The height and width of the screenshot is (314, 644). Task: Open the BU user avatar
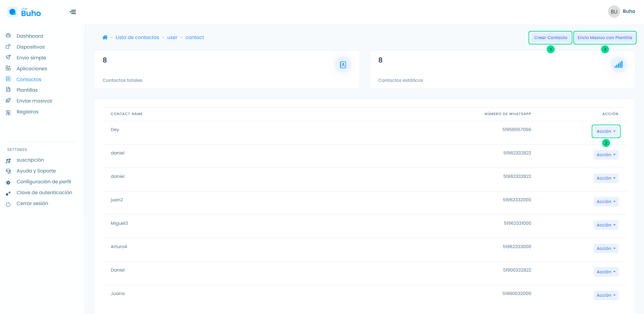[614, 12]
